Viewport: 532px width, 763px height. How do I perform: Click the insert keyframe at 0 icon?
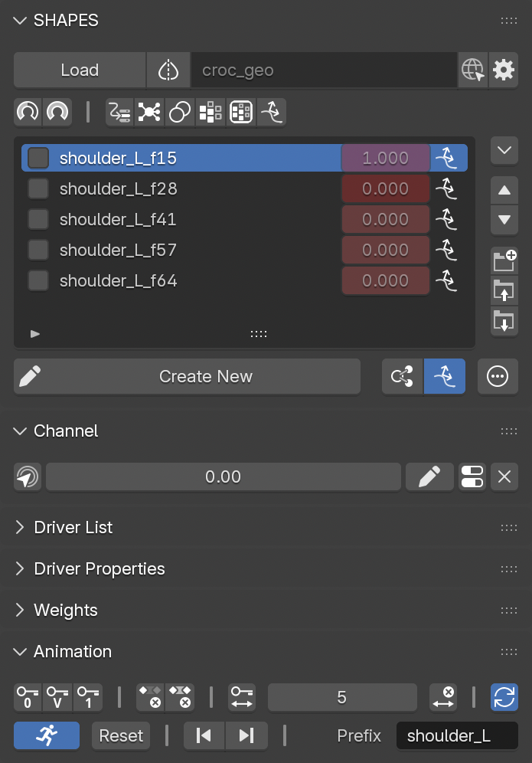pyautogui.click(x=28, y=697)
